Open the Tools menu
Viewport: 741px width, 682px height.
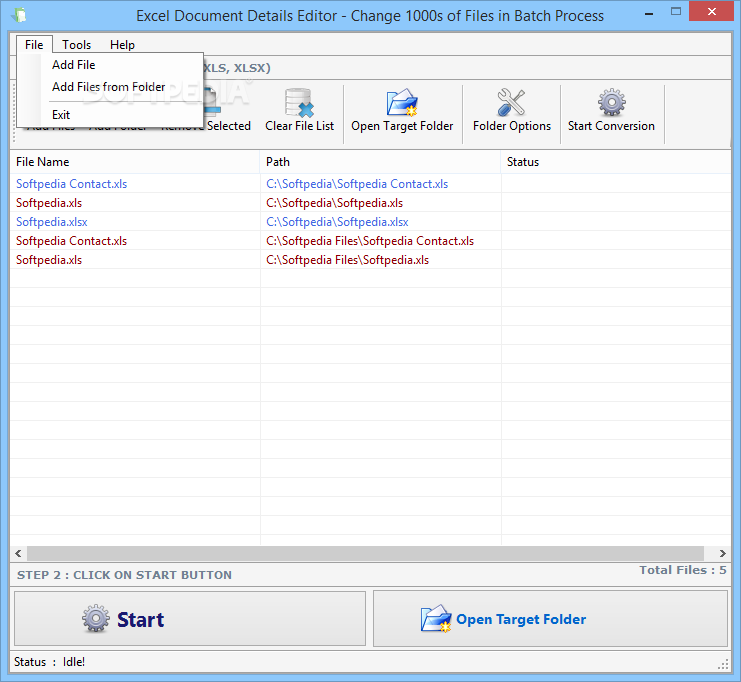pyautogui.click(x=77, y=44)
